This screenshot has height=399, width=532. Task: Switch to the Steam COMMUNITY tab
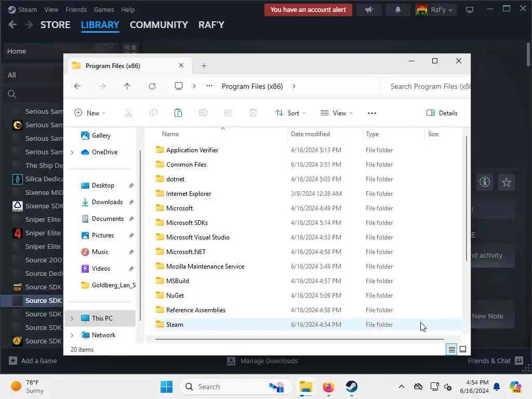pos(159,25)
